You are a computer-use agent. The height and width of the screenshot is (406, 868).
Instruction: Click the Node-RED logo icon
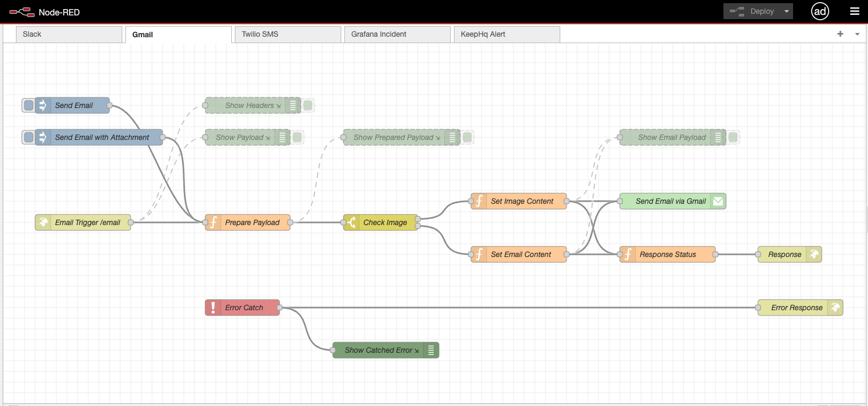click(22, 12)
